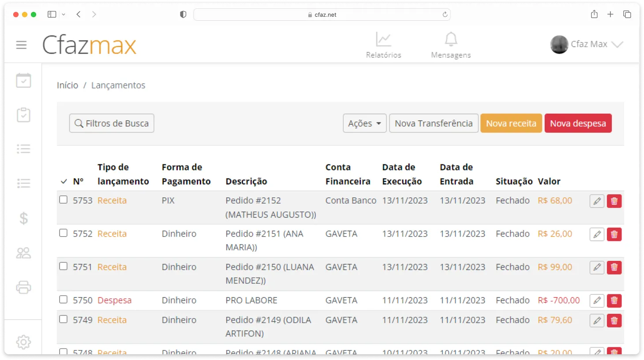
Task: Select checkbox for entry 5752
Action: pyautogui.click(x=64, y=233)
